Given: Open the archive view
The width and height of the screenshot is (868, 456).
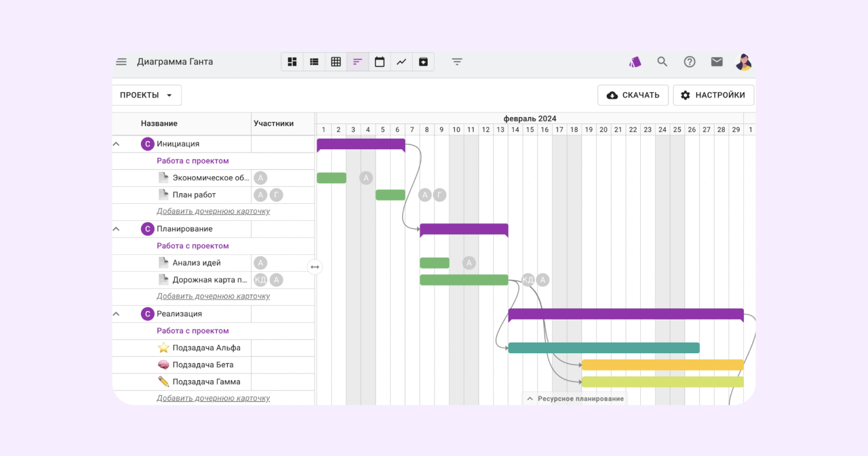Looking at the screenshot, I should (x=423, y=62).
